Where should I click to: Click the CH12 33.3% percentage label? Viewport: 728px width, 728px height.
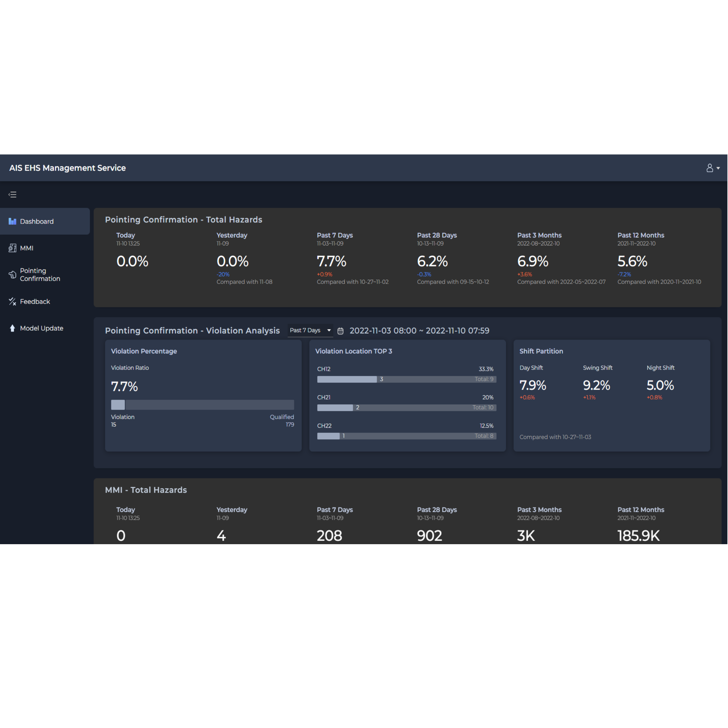(486, 369)
